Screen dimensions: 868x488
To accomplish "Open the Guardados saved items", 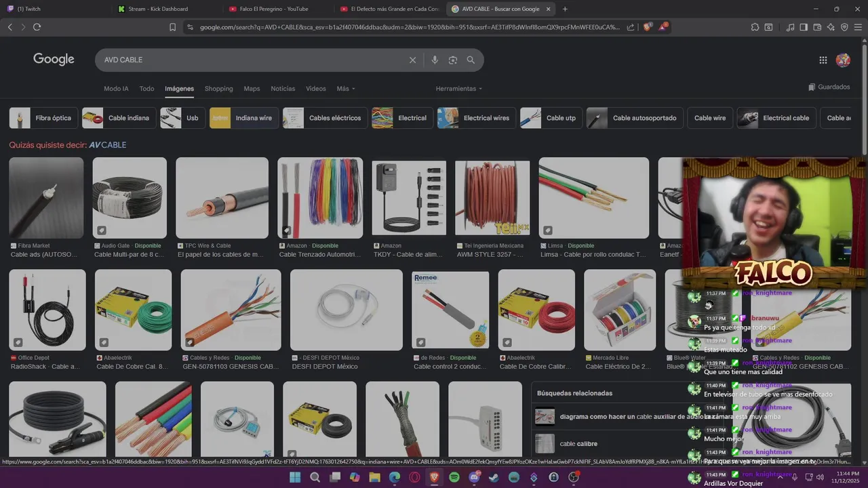I will point(829,87).
